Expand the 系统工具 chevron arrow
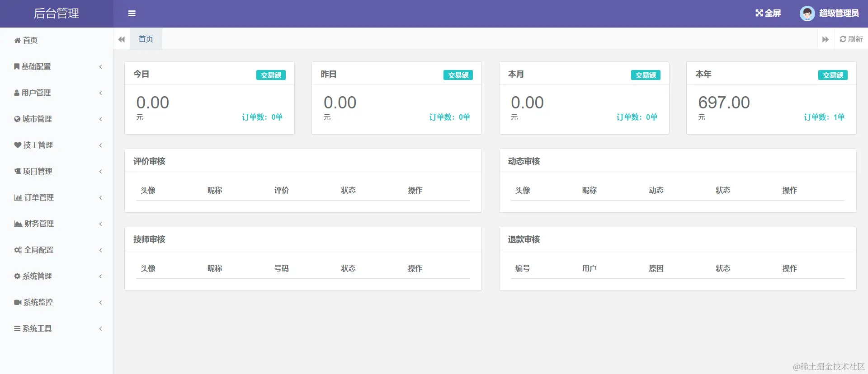 coord(101,329)
